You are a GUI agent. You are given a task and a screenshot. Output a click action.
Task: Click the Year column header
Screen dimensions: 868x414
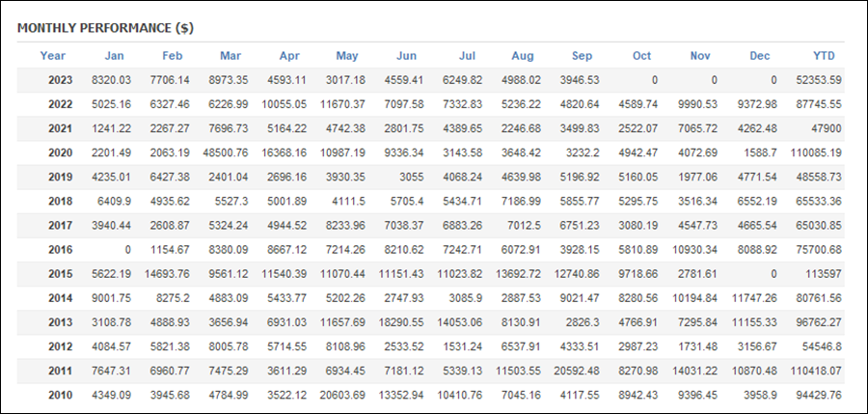tap(53, 56)
